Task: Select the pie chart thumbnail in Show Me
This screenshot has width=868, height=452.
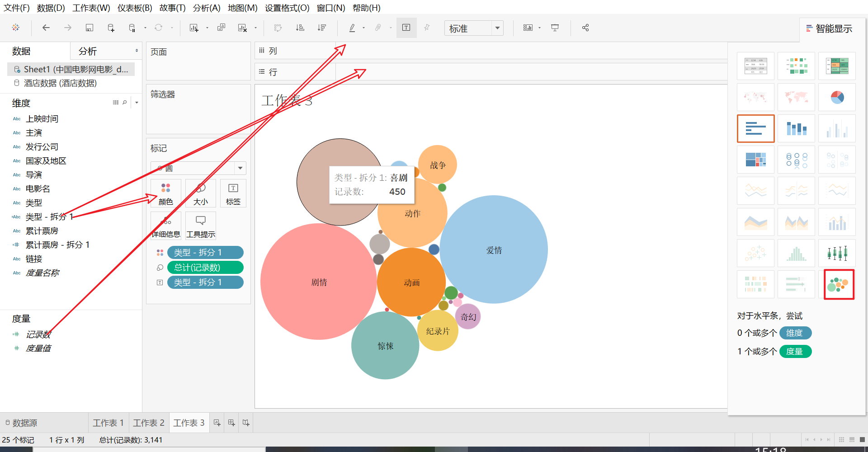Action: [837, 97]
